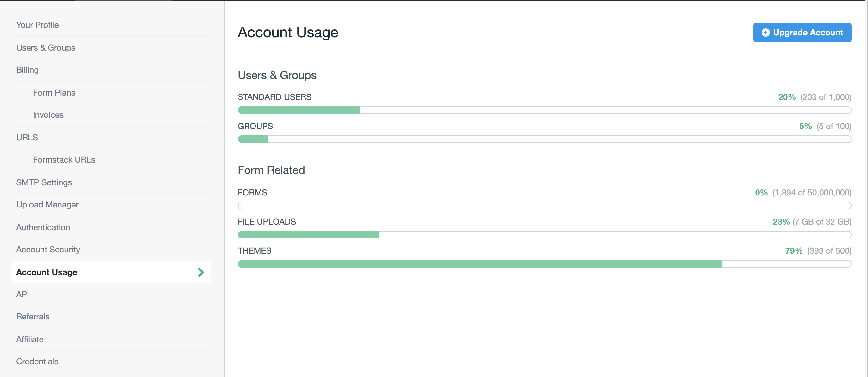The width and height of the screenshot is (868, 377).
Task: Select the API sidebar item
Action: coord(22,294)
